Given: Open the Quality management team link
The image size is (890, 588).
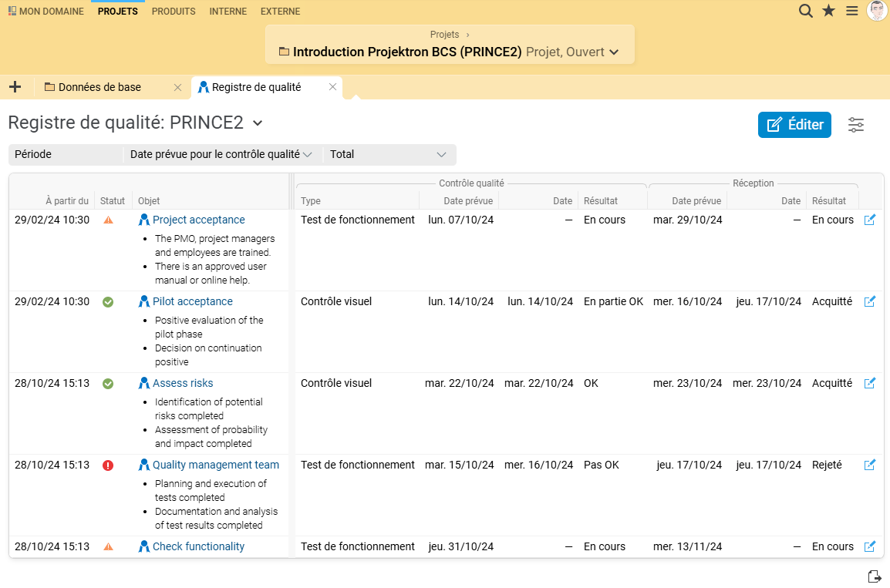Looking at the screenshot, I should click(x=216, y=465).
